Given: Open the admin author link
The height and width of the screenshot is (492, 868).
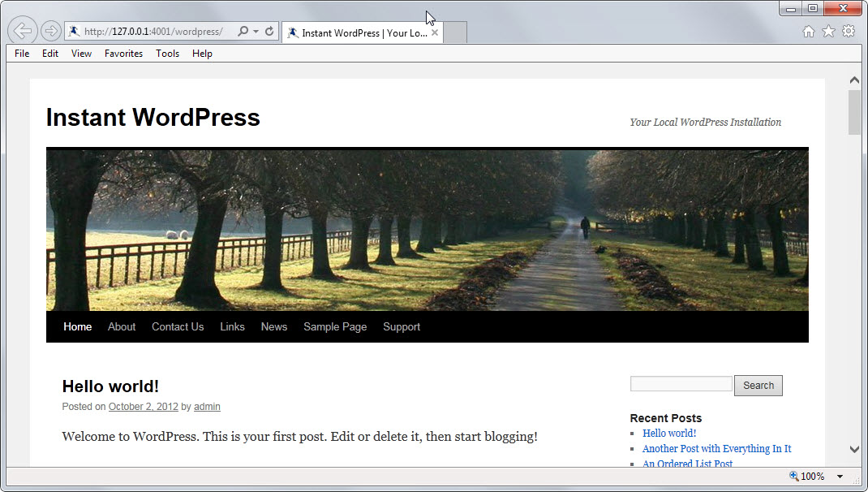Looking at the screenshot, I should 207,407.
